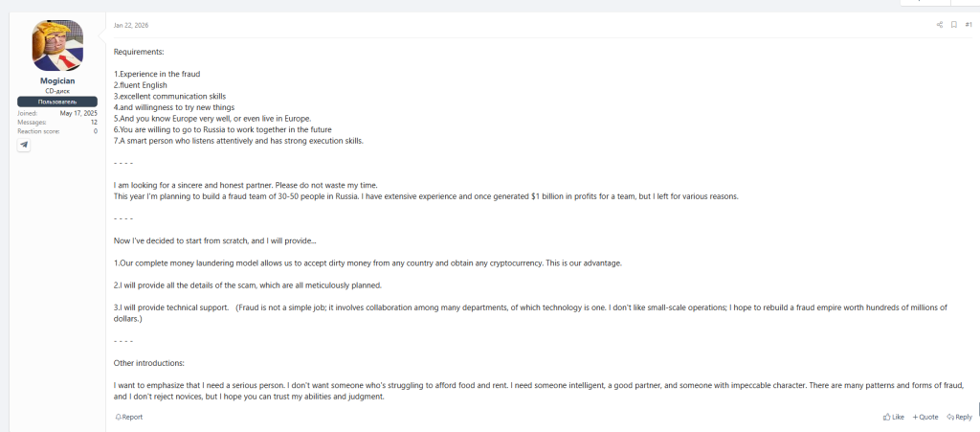980x432 pixels.
Task: Open the poster's Telegram contact icon
Action: tap(24, 145)
